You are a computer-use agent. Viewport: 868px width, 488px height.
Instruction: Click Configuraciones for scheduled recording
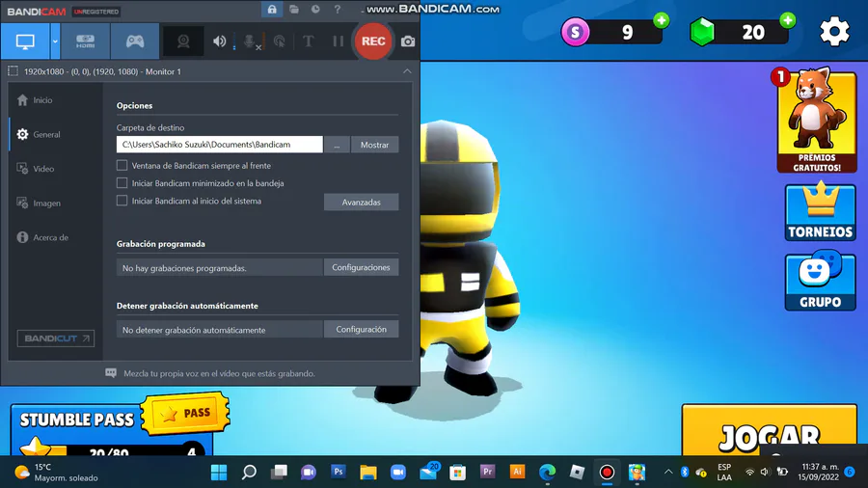361,267
